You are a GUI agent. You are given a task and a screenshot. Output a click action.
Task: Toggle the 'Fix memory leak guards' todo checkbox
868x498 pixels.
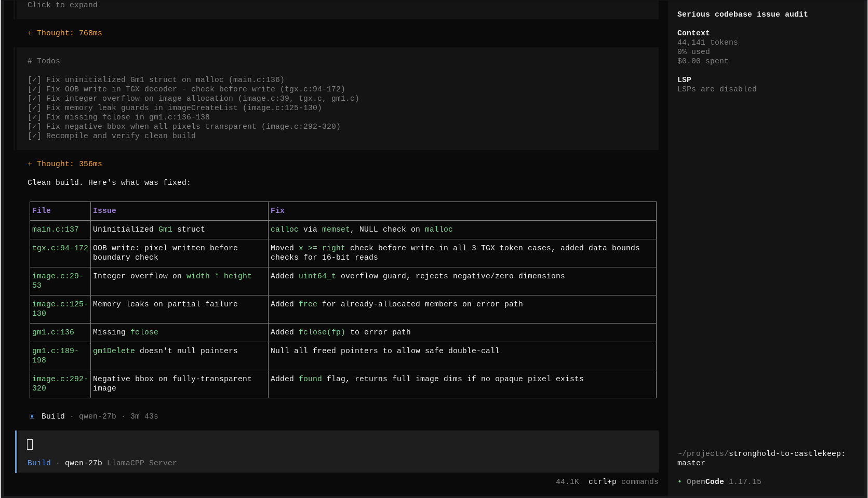pyautogui.click(x=34, y=108)
